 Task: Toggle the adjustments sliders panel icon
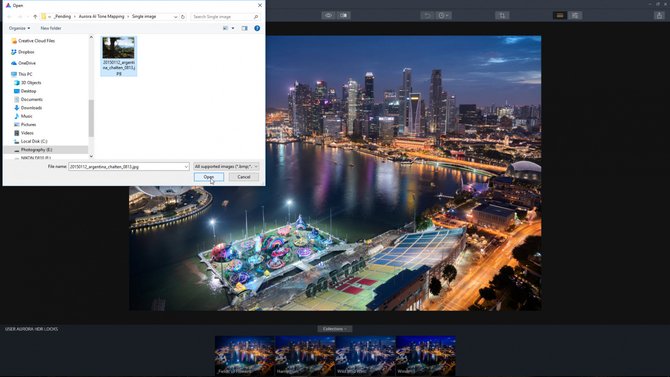(x=575, y=15)
